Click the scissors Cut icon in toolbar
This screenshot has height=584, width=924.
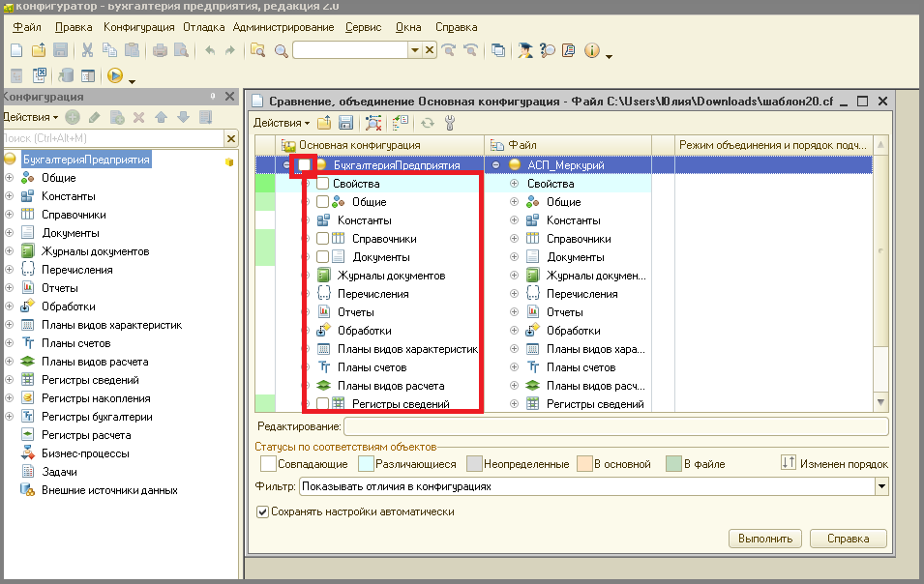pyautogui.click(x=87, y=50)
